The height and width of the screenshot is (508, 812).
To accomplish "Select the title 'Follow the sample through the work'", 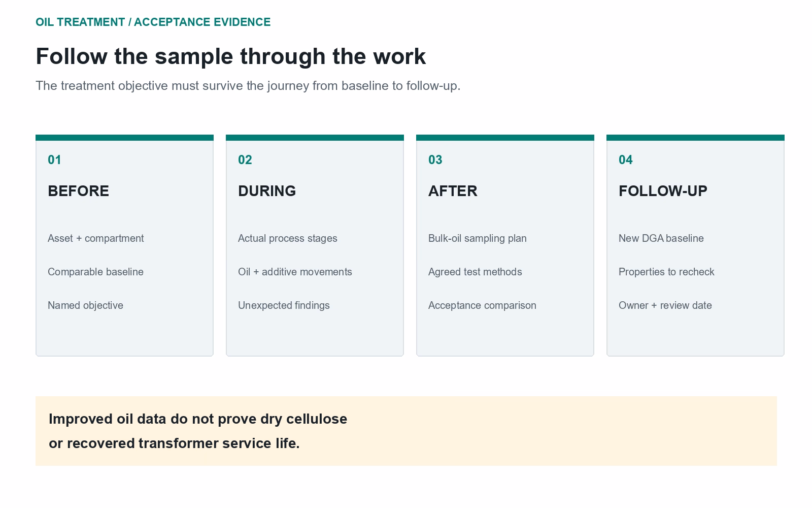I will click(x=231, y=56).
